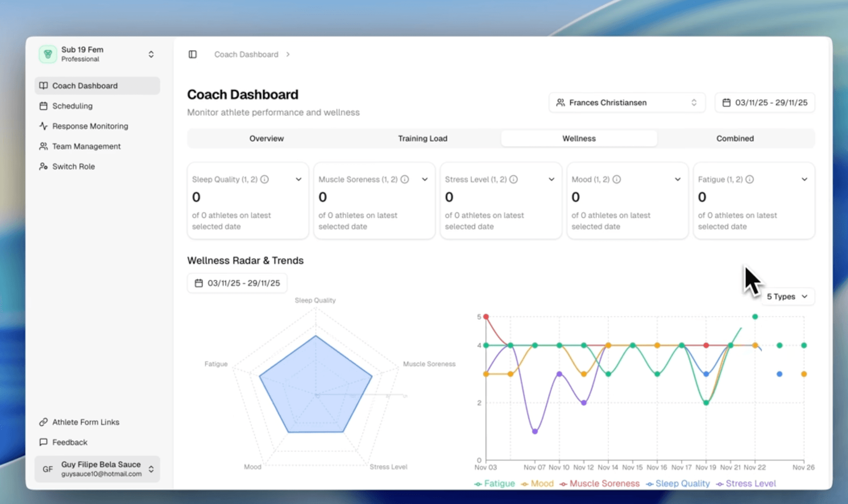Open the top date range picker
This screenshot has height=504, width=848.
pos(765,102)
